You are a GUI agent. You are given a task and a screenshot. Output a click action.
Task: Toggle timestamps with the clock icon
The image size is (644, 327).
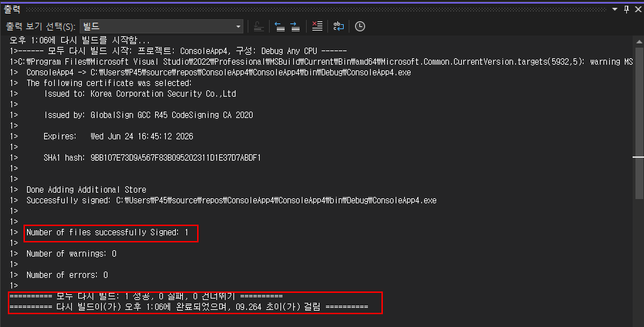coord(360,26)
